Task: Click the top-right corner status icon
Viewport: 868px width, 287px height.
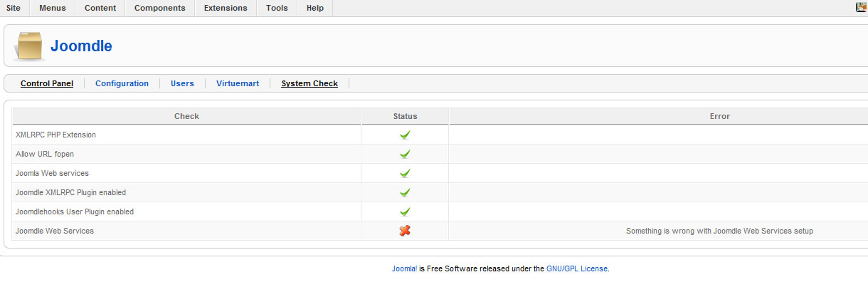Action: pyautogui.click(x=861, y=8)
